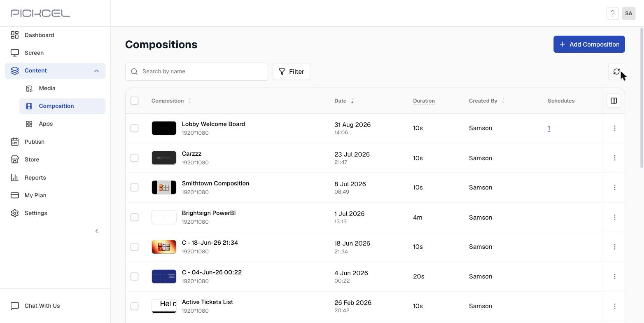Screen dimensions: 644x323
Task: Open three-dot menu for Brightsign PowerBI
Action: coord(614,217)
